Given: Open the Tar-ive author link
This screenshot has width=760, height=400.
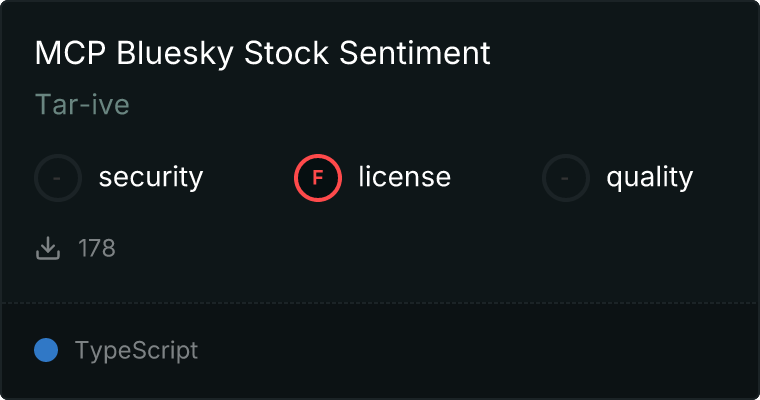Looking at the screenshot, I should [82, 104].
